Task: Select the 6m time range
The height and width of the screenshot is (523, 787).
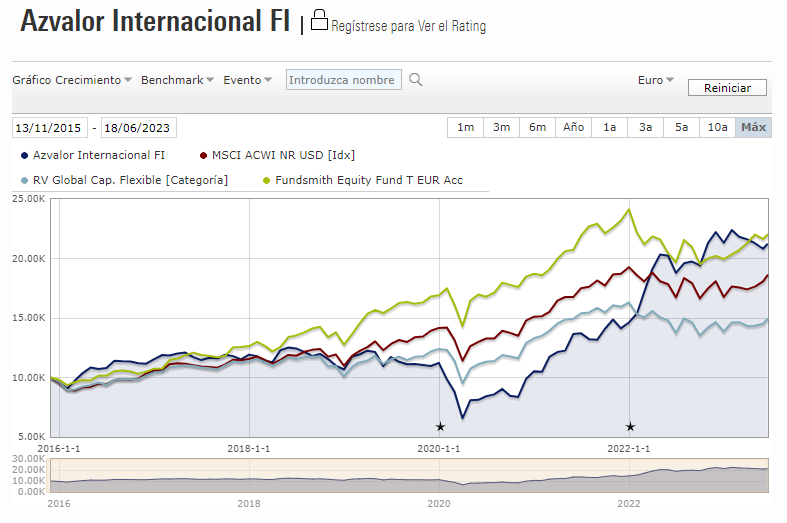Action: tap(538, 127)
